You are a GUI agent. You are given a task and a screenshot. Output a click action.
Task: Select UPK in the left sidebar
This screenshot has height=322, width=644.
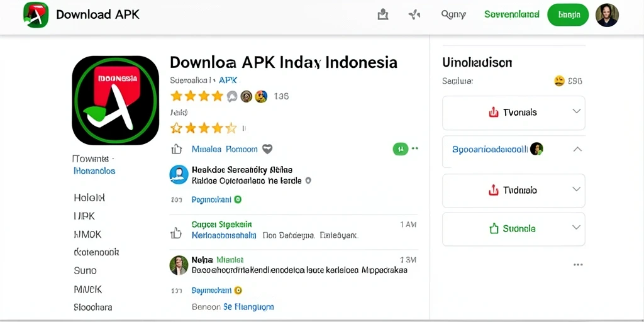pyautogui.click(x=84, y=216)
